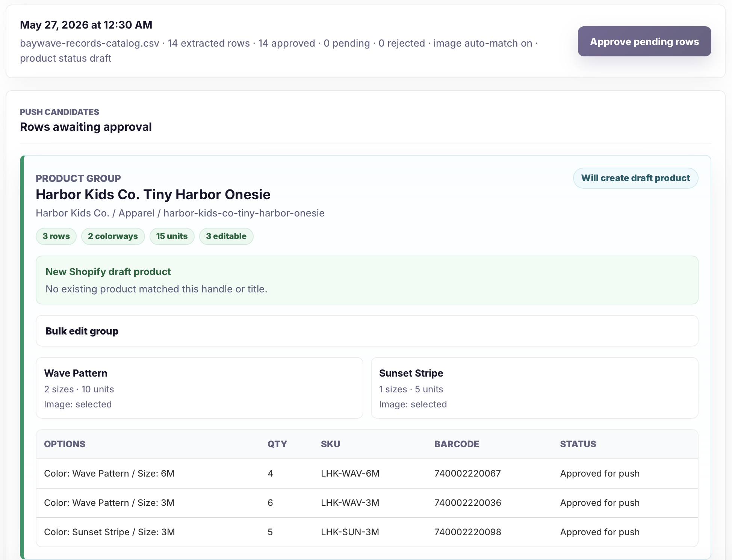Click the May 27, 2026 at 12:30 AM heading
This screenshot has height=560, width=732.
[x=86, y=25]
